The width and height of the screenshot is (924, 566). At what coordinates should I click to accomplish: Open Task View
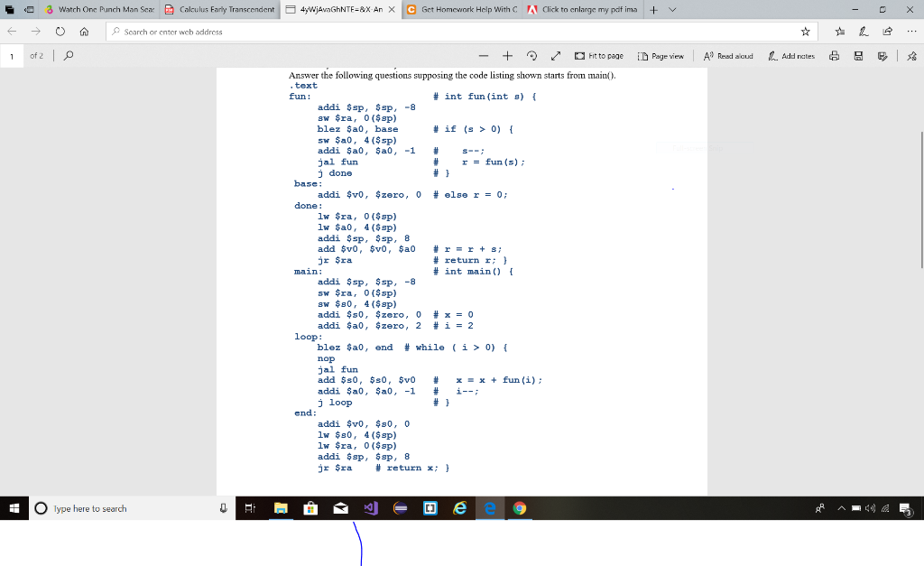(250, 508)
